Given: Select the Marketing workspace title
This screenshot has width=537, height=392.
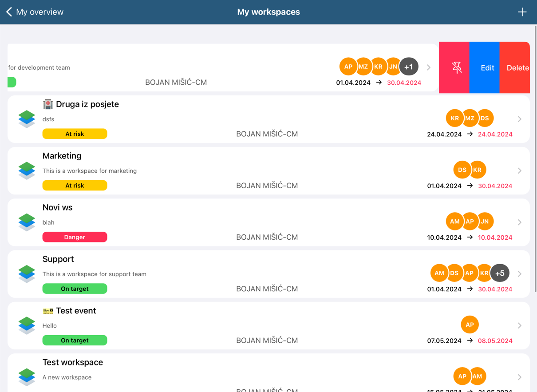Looking at the screenshot, I should 62,156.
